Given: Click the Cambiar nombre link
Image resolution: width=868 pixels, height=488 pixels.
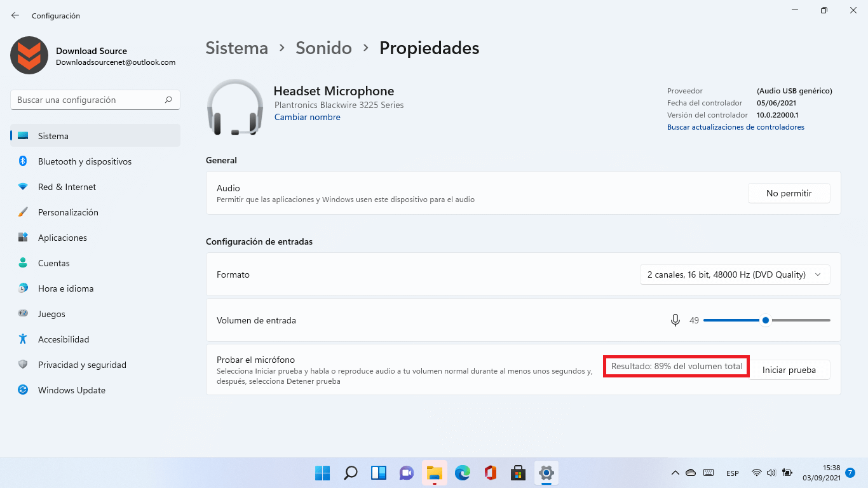Looking at the screenshot, I should tap(308, 118).
